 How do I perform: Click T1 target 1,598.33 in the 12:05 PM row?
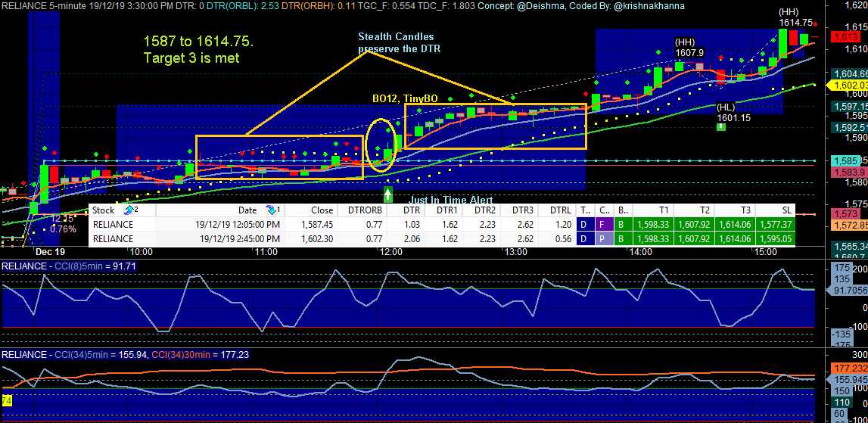click(652, 225)
